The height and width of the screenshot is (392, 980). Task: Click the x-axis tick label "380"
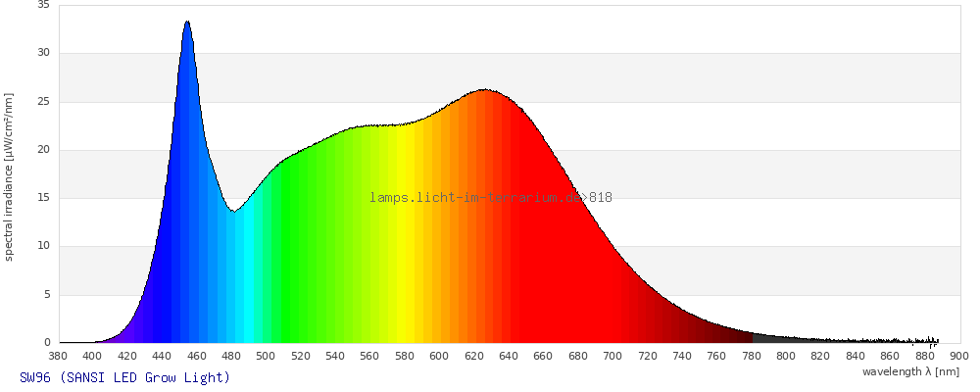(x=58, y=357)
